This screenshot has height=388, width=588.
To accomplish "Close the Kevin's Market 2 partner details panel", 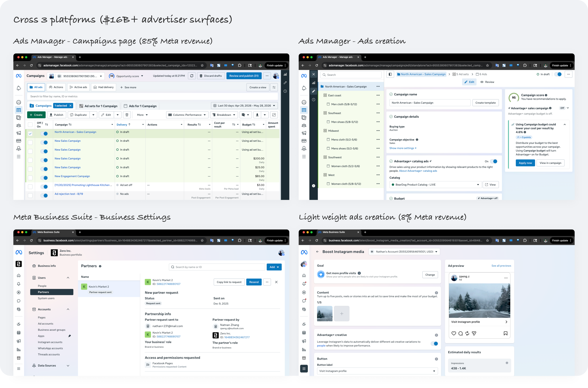I will (276, 282).
